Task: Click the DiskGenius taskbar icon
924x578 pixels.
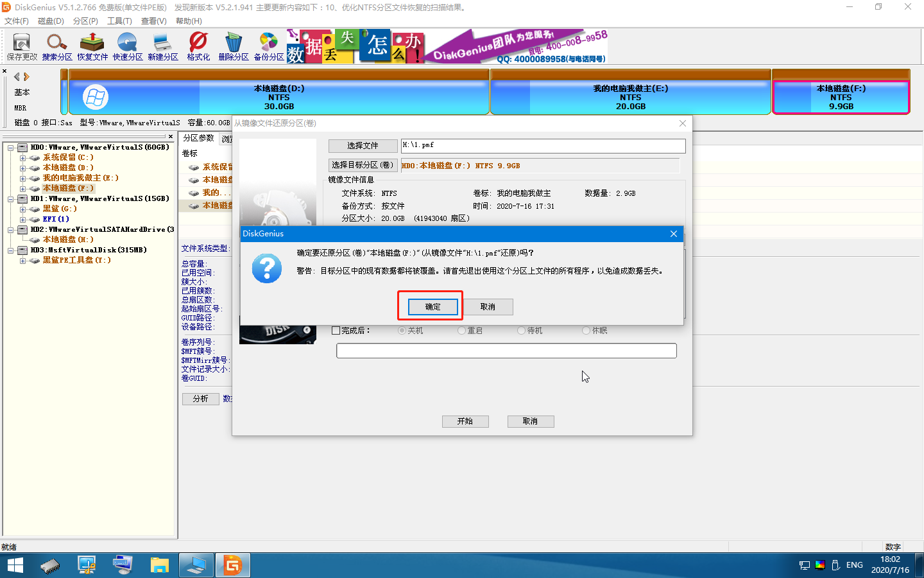Action: point(232,565)
